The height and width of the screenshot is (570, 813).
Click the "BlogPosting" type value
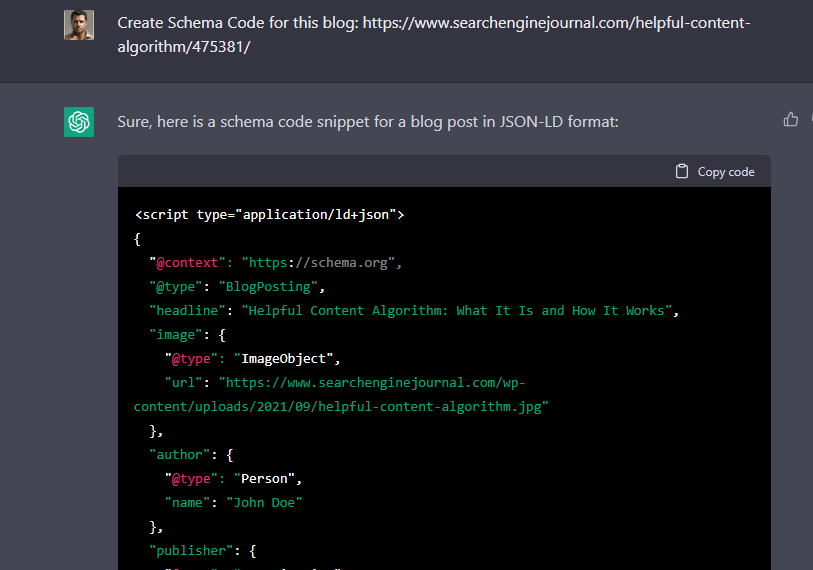click(268, 287)
